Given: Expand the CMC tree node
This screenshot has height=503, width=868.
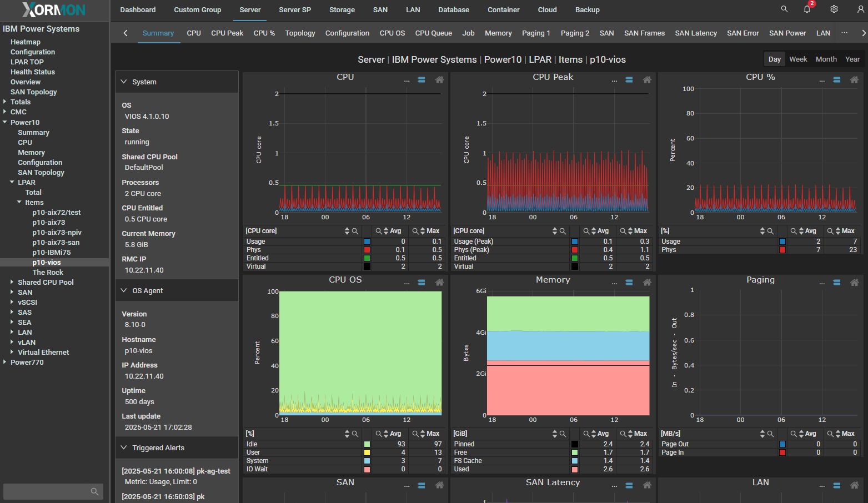Looking at the screenshot, I should click(5, 112).
